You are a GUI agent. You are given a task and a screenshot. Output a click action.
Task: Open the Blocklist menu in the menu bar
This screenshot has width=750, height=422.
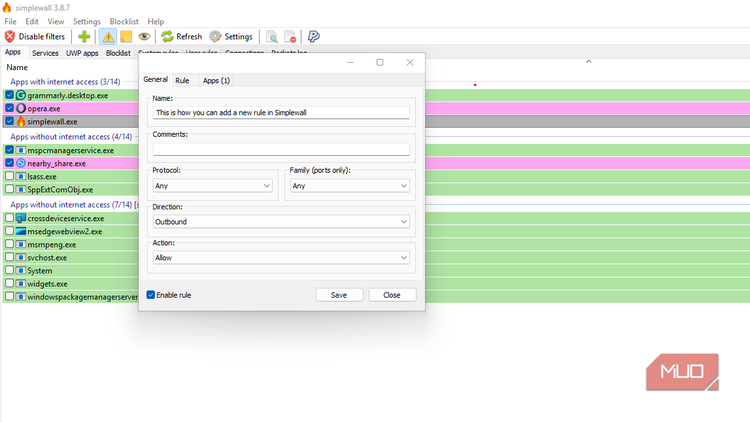click(x=124, y=22)
